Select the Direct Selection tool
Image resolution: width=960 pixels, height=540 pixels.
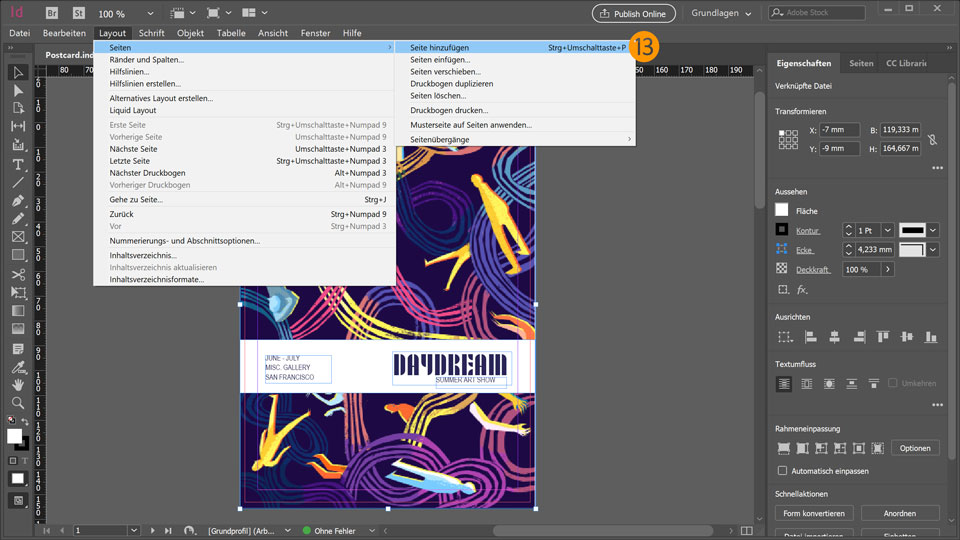pos(18,91)
